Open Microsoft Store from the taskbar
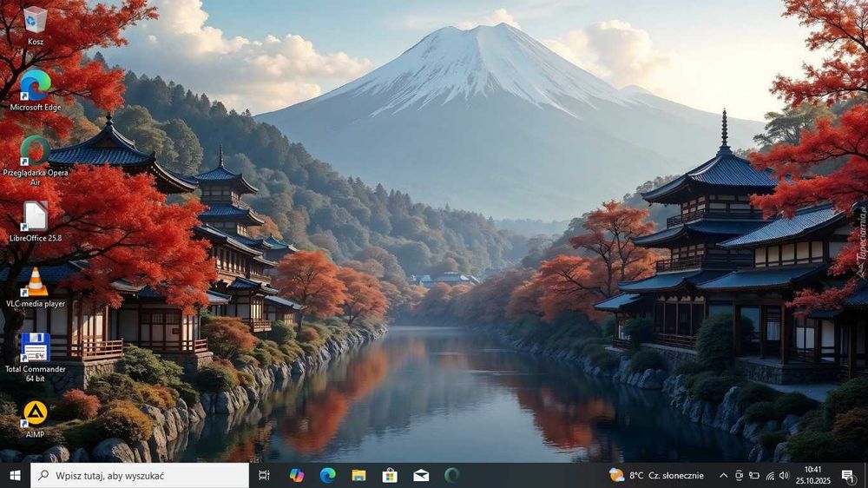This screenshot has height=488, width=868. [x=390, y=475]
